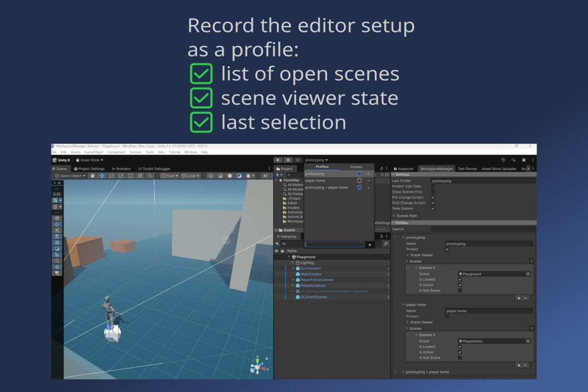Select the overlay Move tool in the Scene view
Screen dimensions: 588x392
57,224
